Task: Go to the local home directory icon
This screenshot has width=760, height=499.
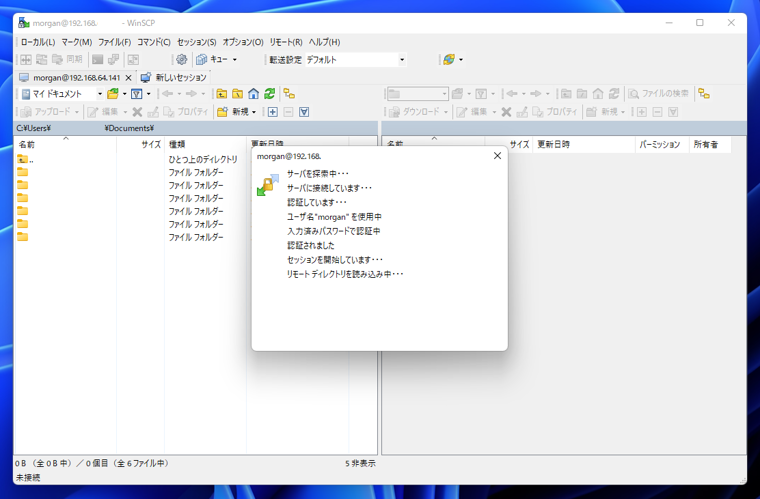Action: coord(253,94)
